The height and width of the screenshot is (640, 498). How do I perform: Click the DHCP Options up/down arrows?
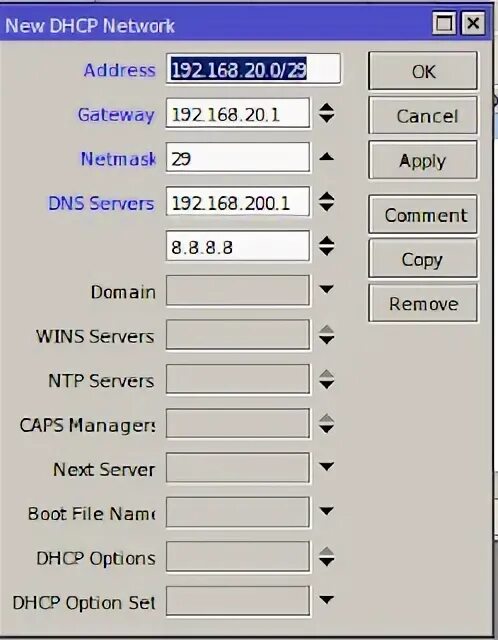coord(327,557)
